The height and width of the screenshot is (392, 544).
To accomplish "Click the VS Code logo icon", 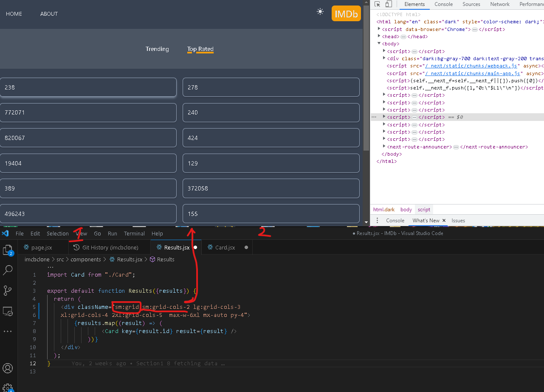I will coord(5,233).
